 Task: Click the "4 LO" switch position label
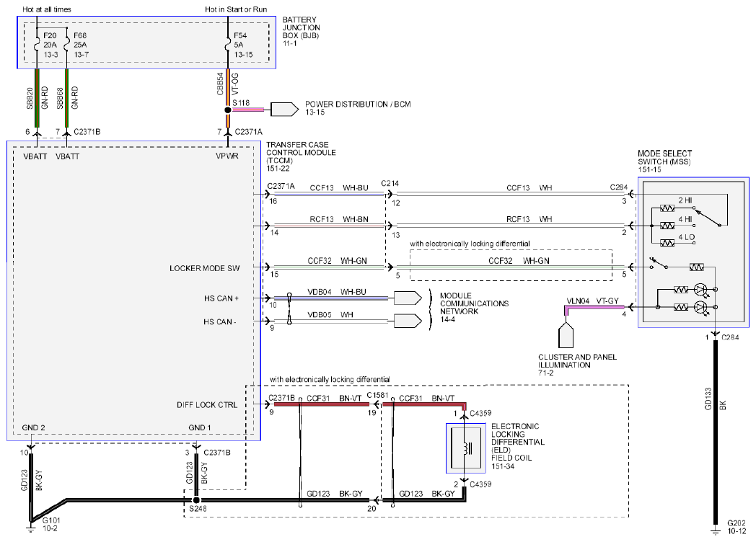[x=687, y=237]
